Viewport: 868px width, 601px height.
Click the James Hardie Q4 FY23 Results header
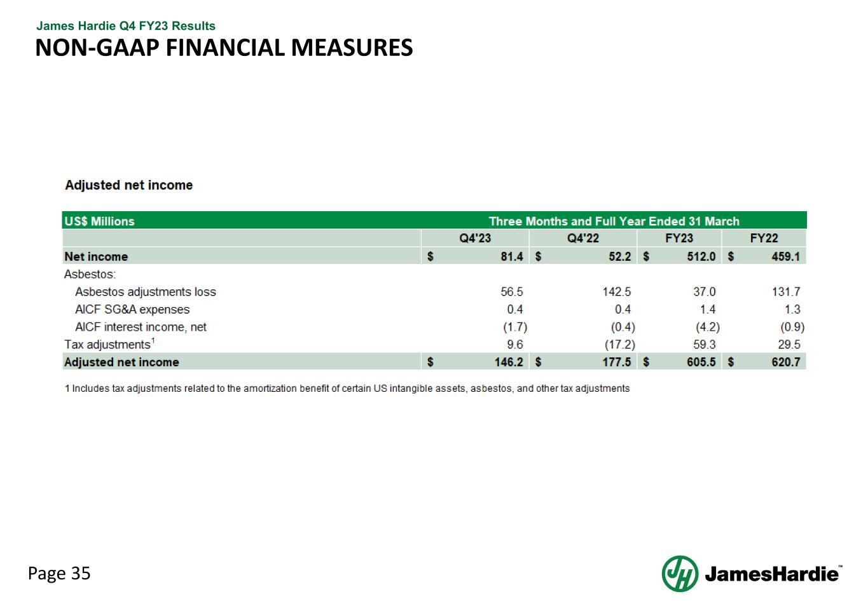tap(126, 26)
